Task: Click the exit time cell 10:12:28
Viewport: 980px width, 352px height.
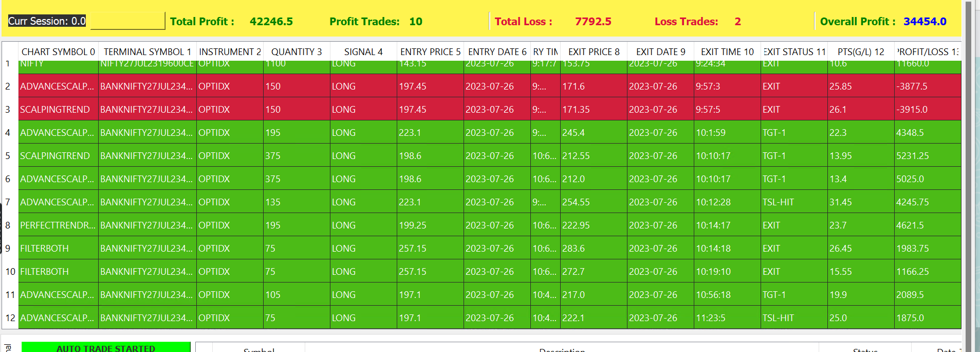Action: pos(727,202)
